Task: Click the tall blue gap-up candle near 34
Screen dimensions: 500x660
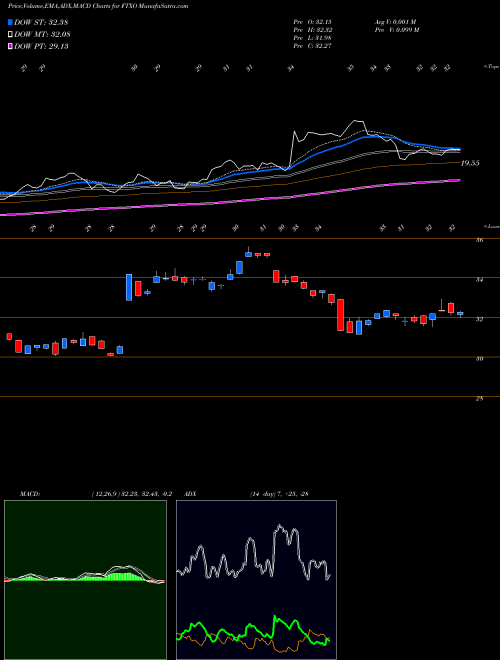Action: (x=129, y=287)
